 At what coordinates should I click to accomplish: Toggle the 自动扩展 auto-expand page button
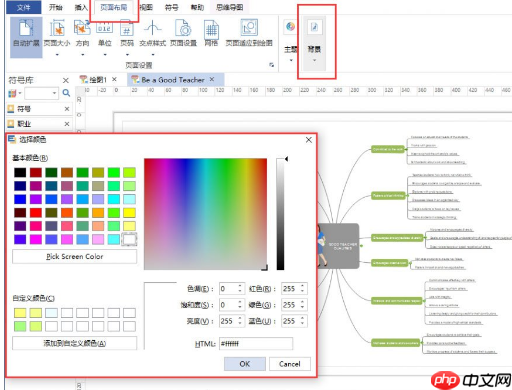[x=26, y=37]
